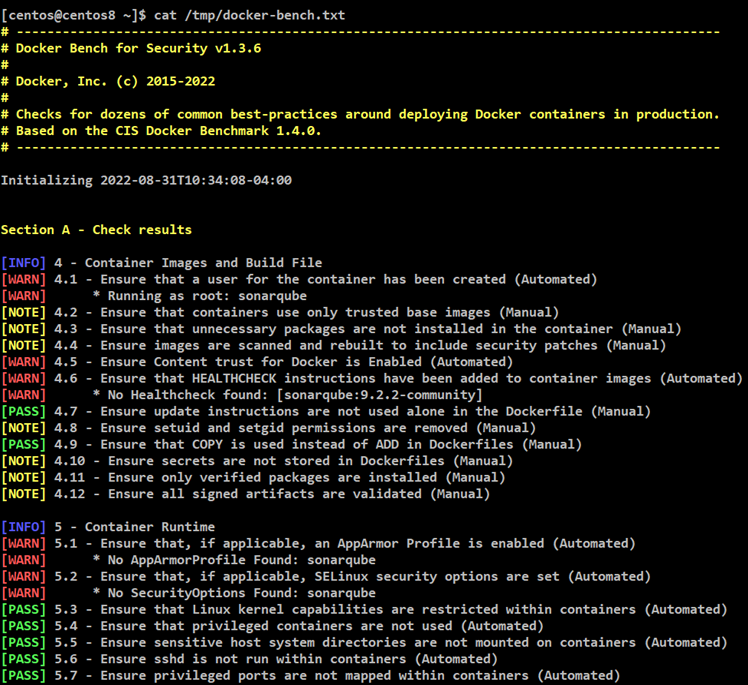Click 'Section A - Check results' heading
This screenshot has width=748, height=685.
[x=96, y=230]
